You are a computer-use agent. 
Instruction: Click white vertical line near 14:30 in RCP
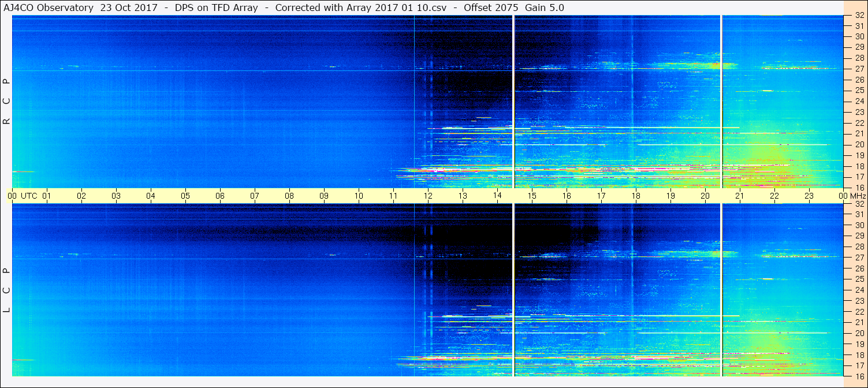(x=513, y=102)
